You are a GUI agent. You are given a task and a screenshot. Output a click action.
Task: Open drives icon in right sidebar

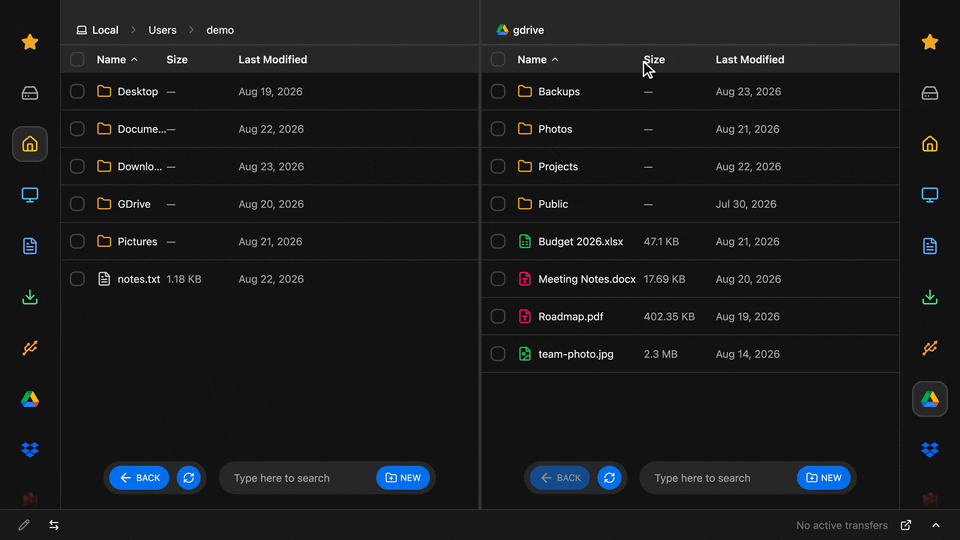pos(930,93)
